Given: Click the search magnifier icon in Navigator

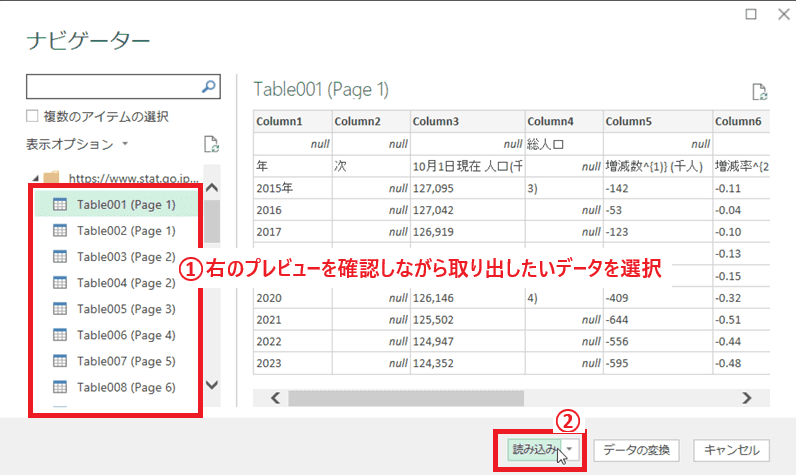Looking at the screenshot, I should click(208, 87).
